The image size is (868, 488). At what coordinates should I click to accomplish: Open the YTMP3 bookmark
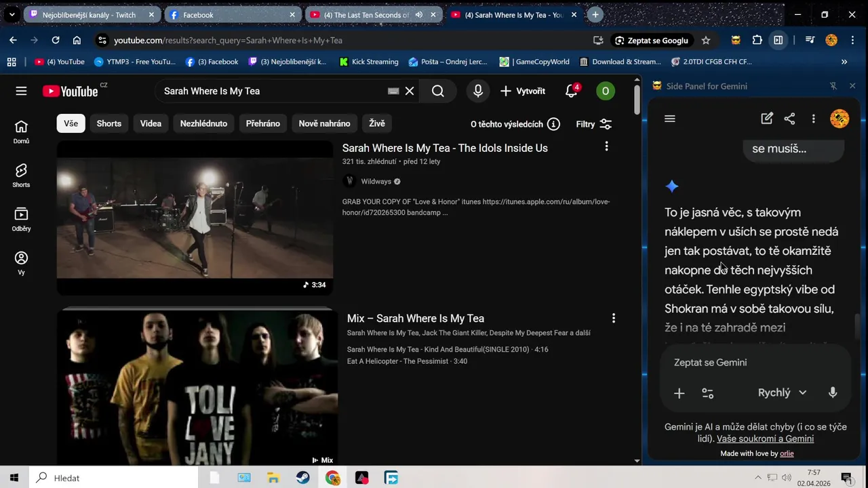[134, 62]
